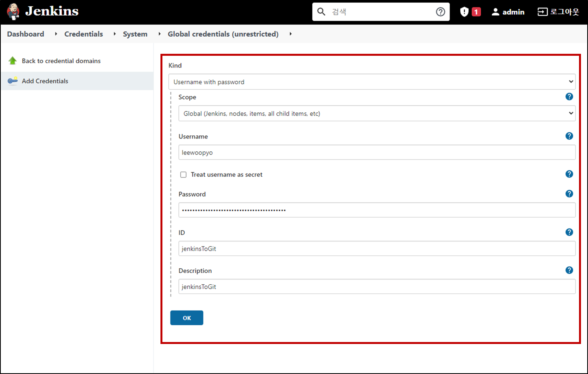
Task: Click the masked Password input field
Action: click(x=377, y=210)
